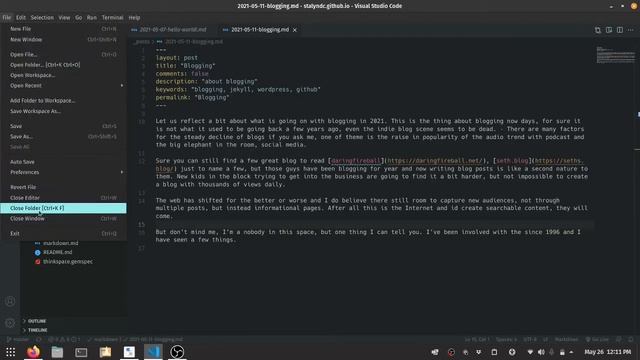This screenshot has width=640, height=360.
Task: Open OBS Studio from taskbar
Action: 177,352
